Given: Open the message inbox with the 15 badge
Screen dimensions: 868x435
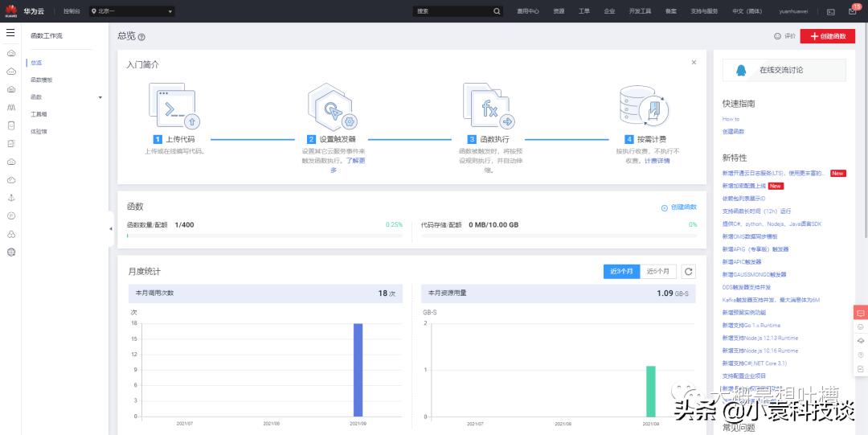Looking at the screenshot, I should [853, 11].
